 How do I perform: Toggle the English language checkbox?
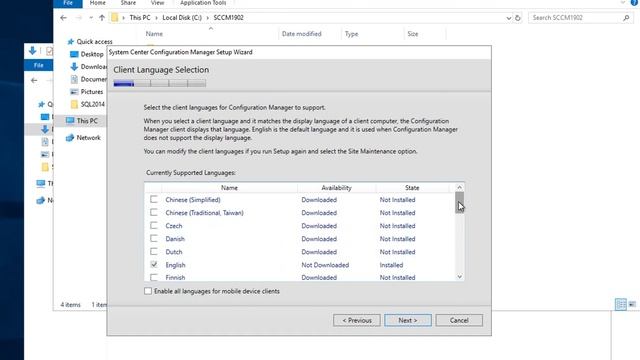(153, 265)
